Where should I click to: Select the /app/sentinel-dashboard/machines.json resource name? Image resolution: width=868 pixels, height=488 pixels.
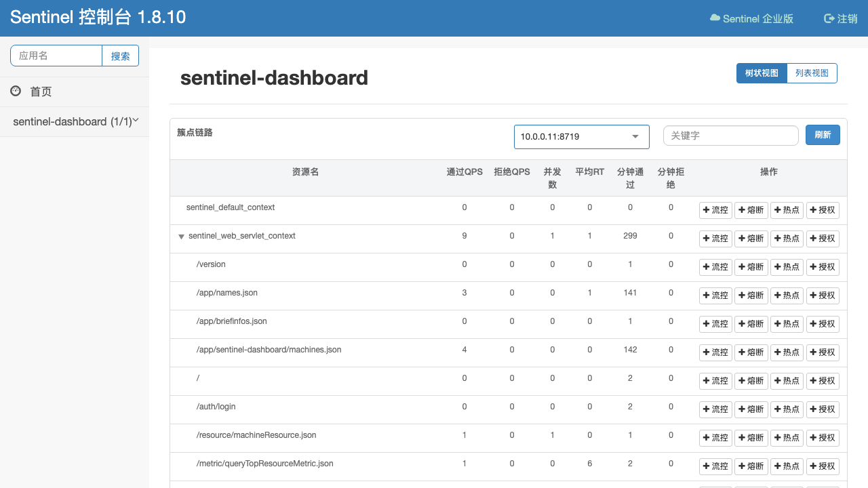click(x=269, y=350)
